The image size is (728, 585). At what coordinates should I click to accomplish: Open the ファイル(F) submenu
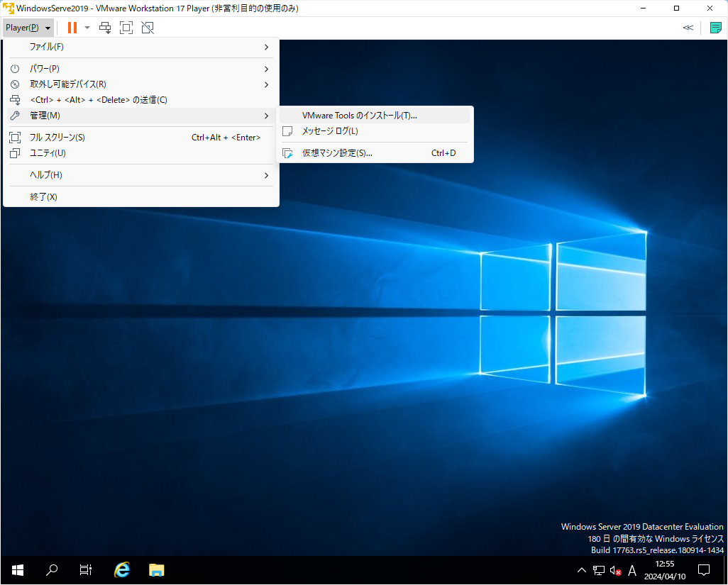tap(141, 47)
